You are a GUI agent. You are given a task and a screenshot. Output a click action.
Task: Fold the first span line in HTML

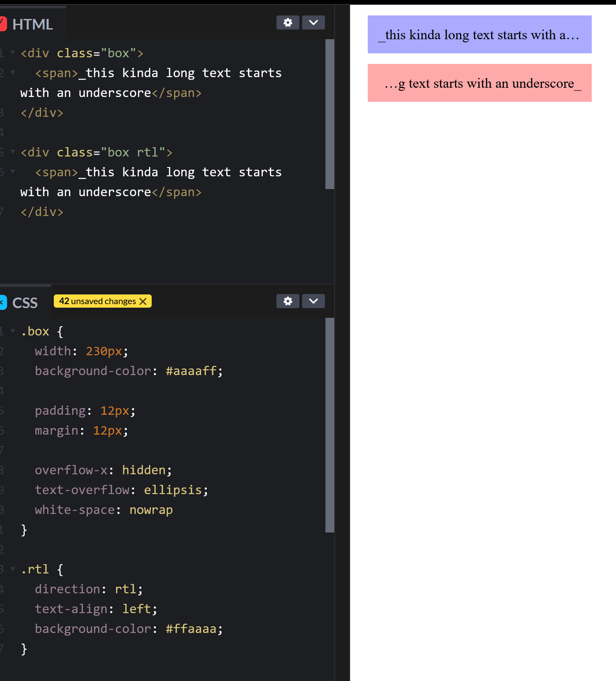coord(13,72)
